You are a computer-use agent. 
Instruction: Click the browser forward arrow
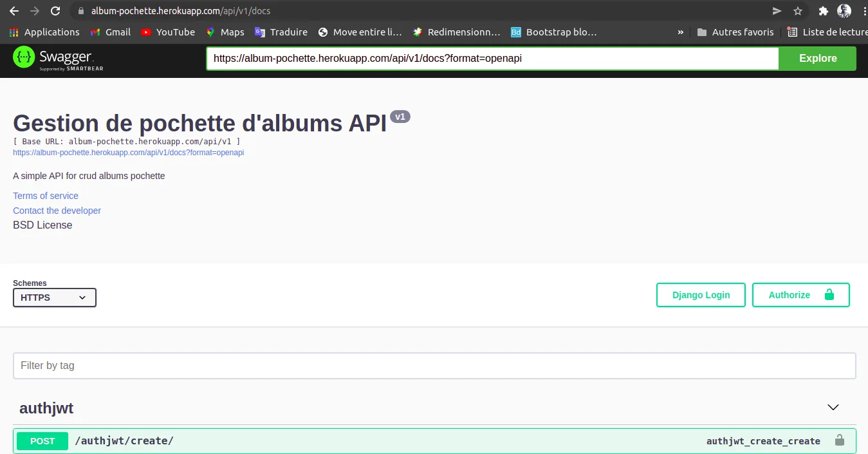(x=34, y=11)
